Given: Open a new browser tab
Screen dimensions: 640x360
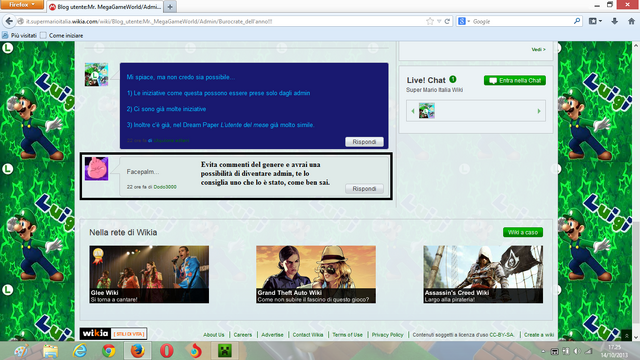Looking at the screenshot, I should click(x=170, y=7).
